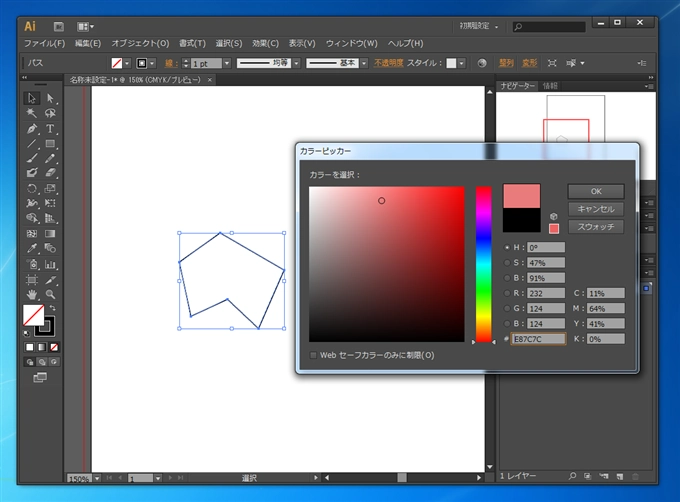The image size is (680, 502).
Task: Select the Width (warp) tool
Action: [x=32, y=203]
